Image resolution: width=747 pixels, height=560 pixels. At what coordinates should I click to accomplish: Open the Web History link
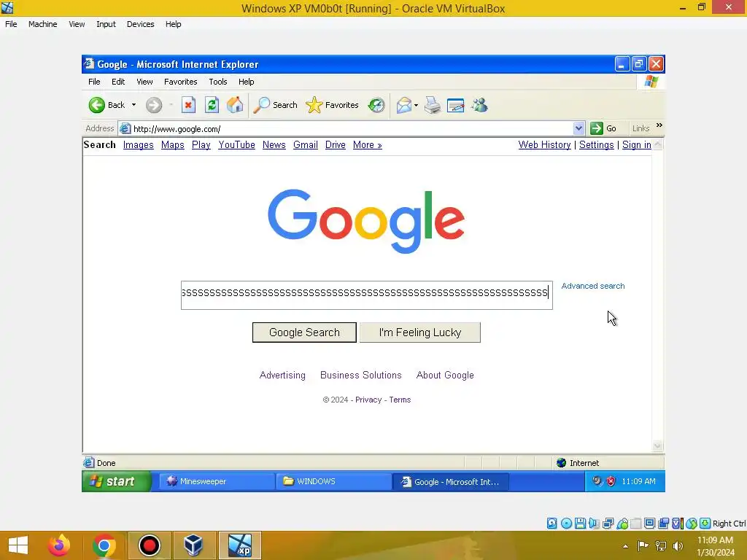tap(544, 145)
